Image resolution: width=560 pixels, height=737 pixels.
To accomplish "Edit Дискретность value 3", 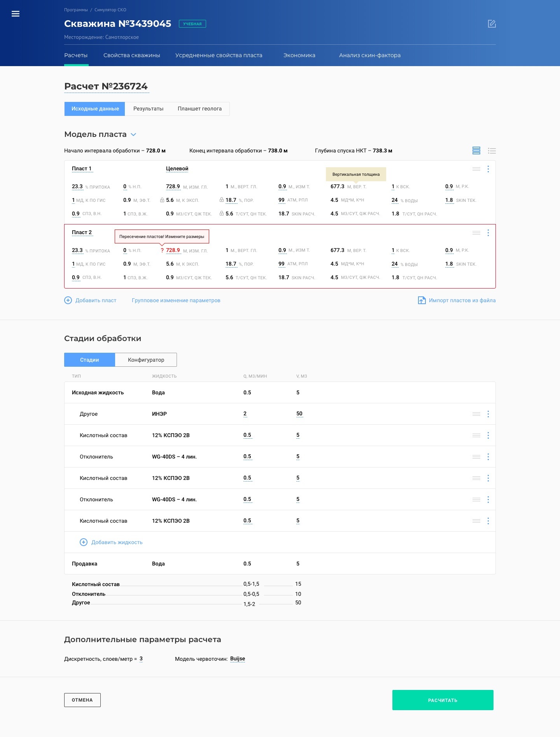I will 141,659.
